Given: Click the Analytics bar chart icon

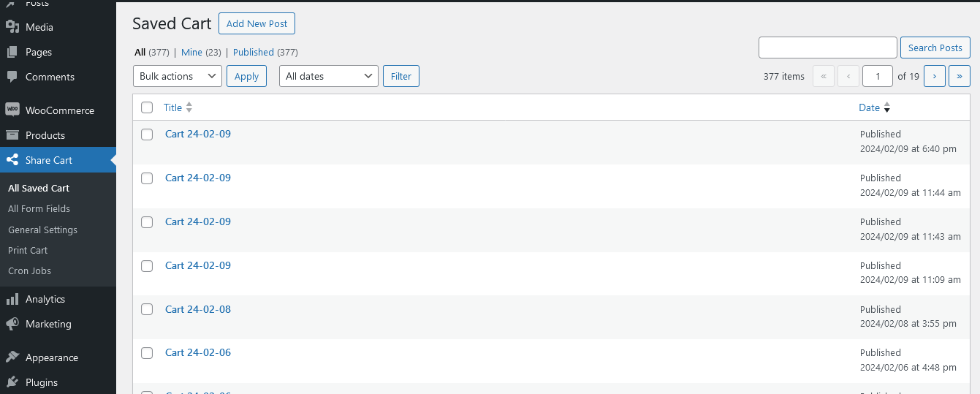Looking at the screenshot, I should (x=12, y=299).
